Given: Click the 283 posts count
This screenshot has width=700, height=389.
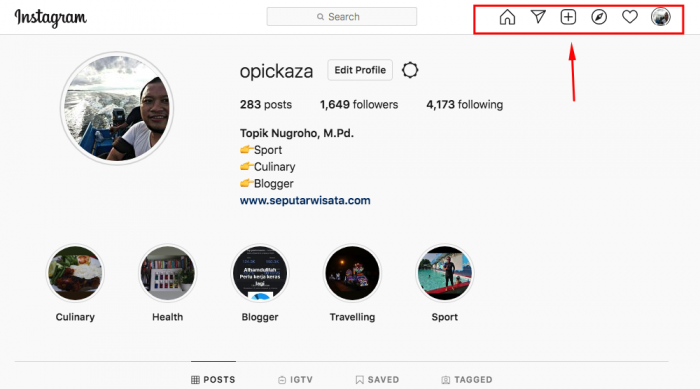Looking at the screenshot, I should [266, 105].
